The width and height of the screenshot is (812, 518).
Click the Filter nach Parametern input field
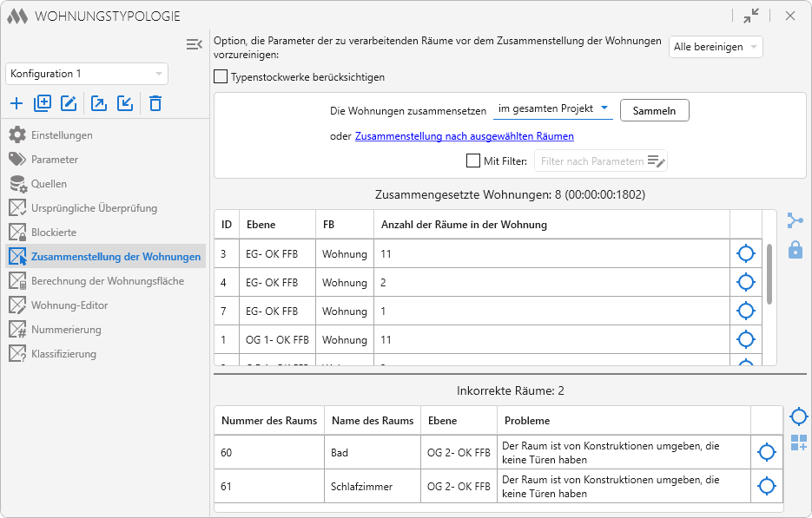pyautogui.click(x=591, y=161)
